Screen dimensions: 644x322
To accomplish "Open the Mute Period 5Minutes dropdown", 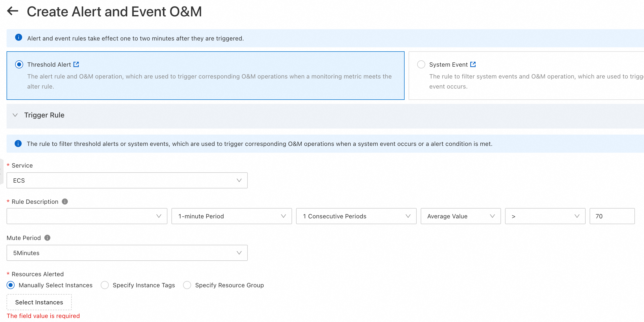I will pyautogui.click(x=127, y=253).
